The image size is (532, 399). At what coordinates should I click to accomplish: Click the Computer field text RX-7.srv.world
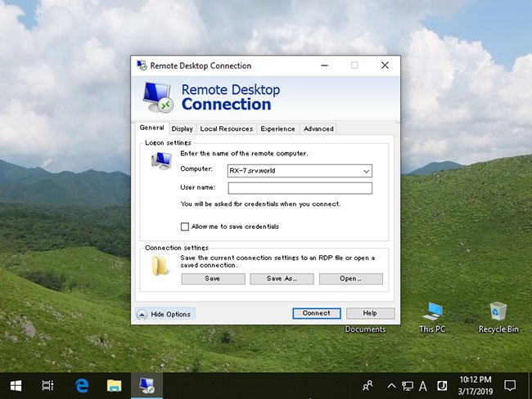click(252, 171)
